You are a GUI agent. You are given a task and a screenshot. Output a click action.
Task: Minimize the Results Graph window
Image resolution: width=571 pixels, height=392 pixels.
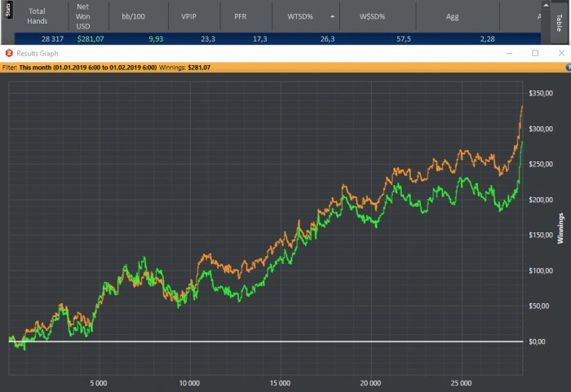click(509, 53)
